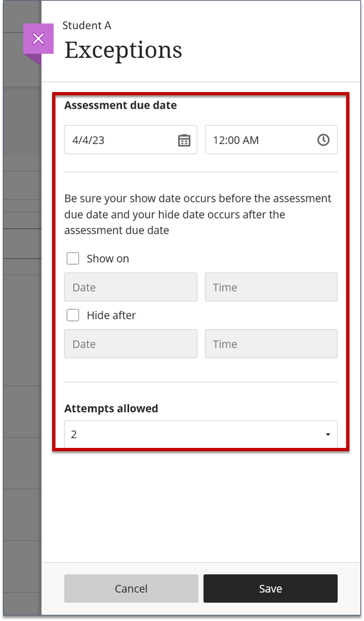Click the Show on label text
This screenshot has width=364, height=621.
(x=108, y=259)
